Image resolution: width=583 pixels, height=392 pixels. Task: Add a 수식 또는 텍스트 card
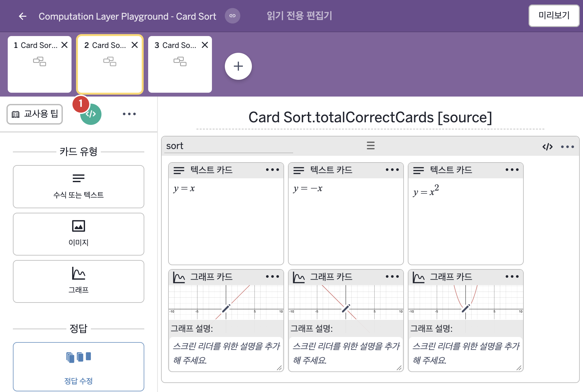tap(79, 187)
